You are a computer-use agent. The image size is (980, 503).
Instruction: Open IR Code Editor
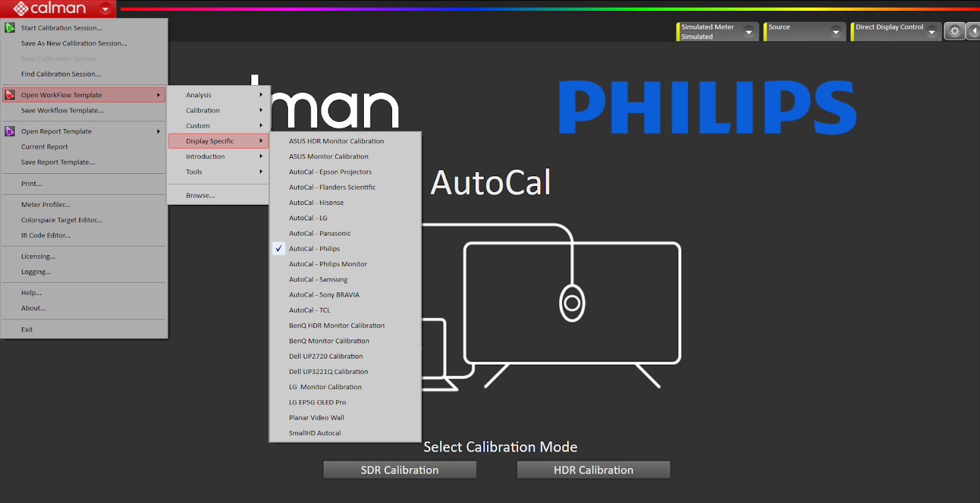84,235
